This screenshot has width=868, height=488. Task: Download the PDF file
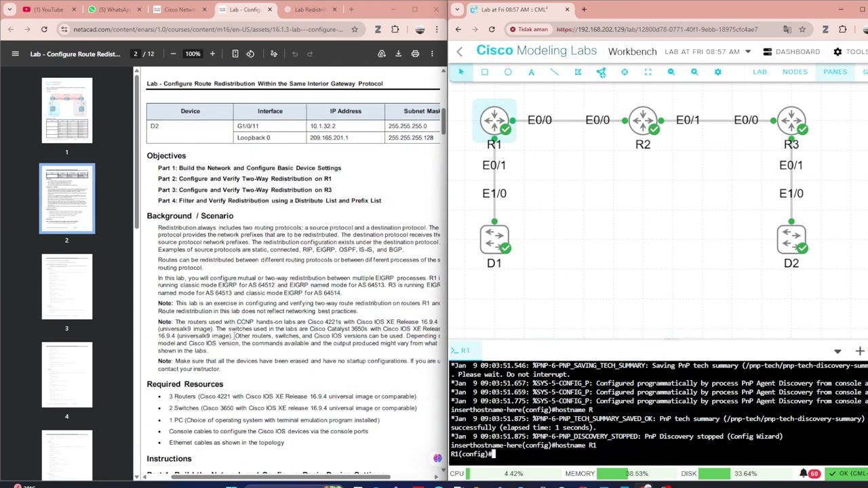click(398, 54)
